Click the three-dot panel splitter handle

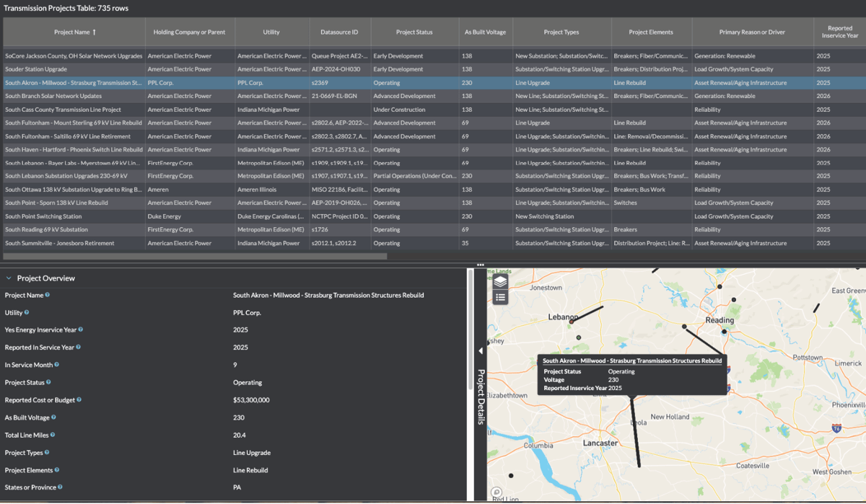[481, 265]
